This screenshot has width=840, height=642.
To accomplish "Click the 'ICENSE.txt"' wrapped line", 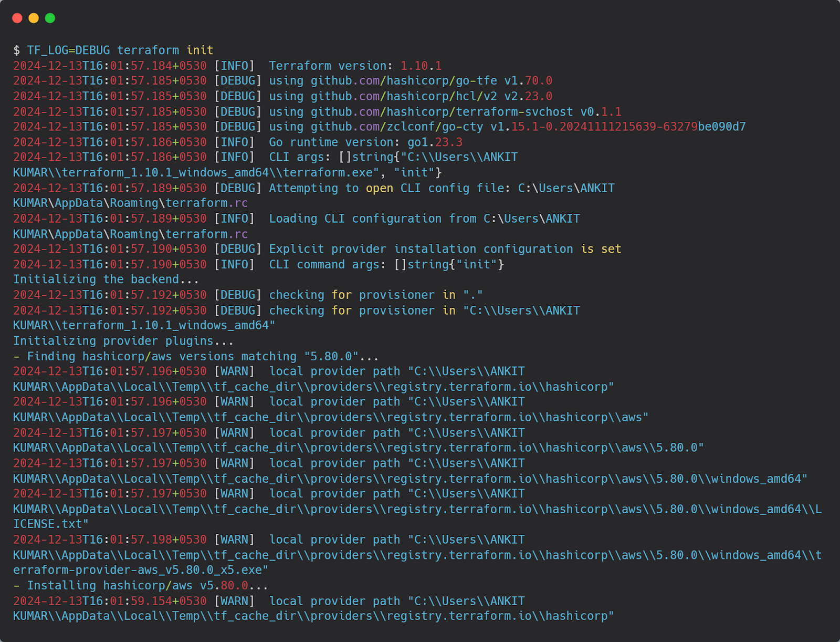I will point(51,524).
